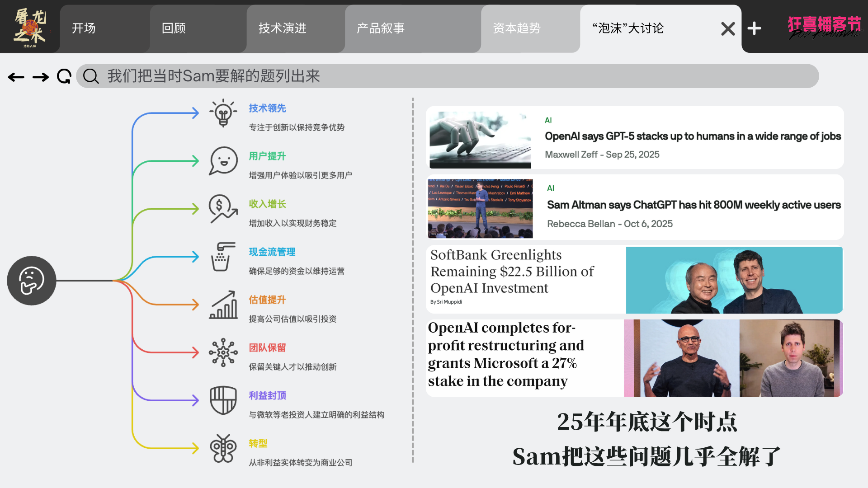
Task: Click the reload page icon
Action: click(64, 76)
